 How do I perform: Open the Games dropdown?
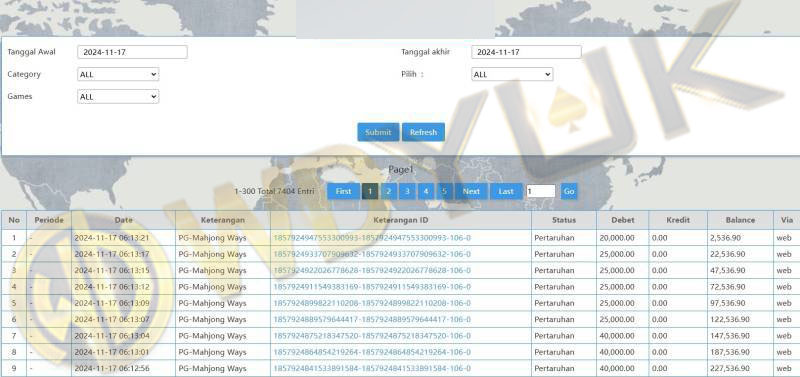pyautogui.click(x=118, y=97)
